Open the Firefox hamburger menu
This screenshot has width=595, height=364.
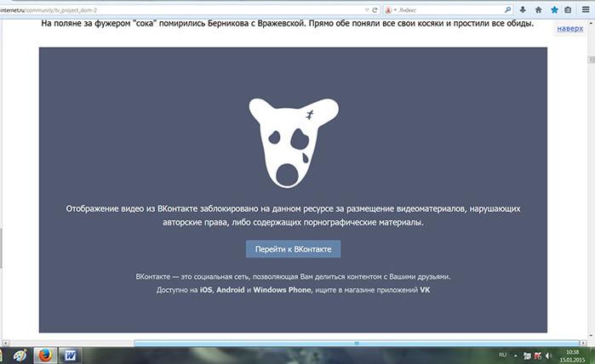click(586, 10)
